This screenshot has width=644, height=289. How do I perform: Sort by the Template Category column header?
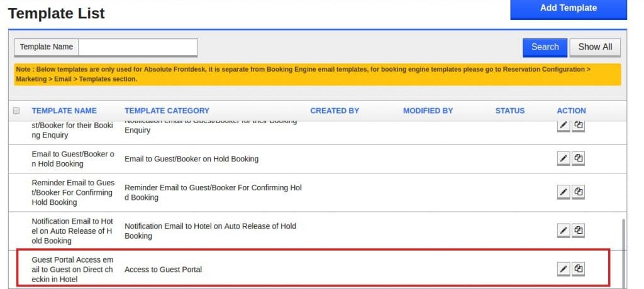click(167, 111)
